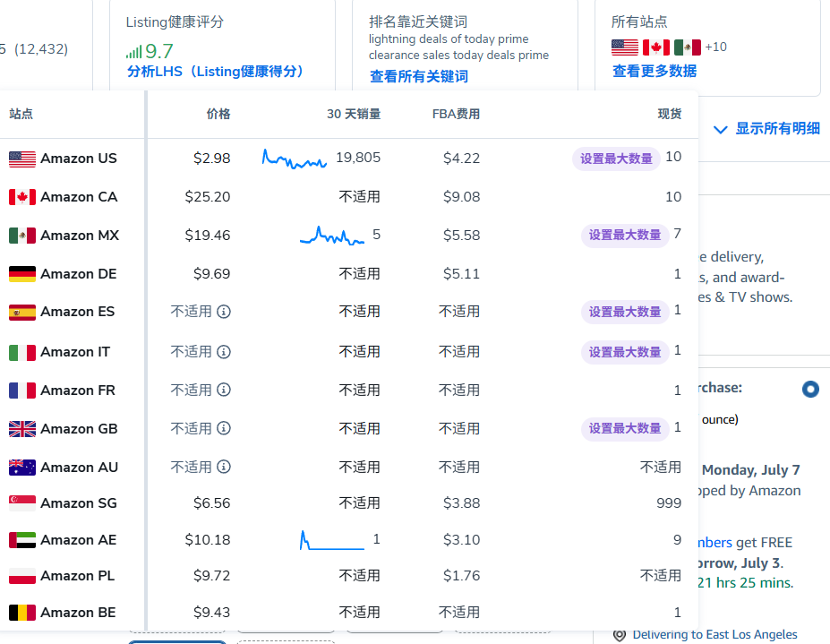Click the Listing health score 9.7
Viewport: 830px width, 644px height.
(159, 51)
